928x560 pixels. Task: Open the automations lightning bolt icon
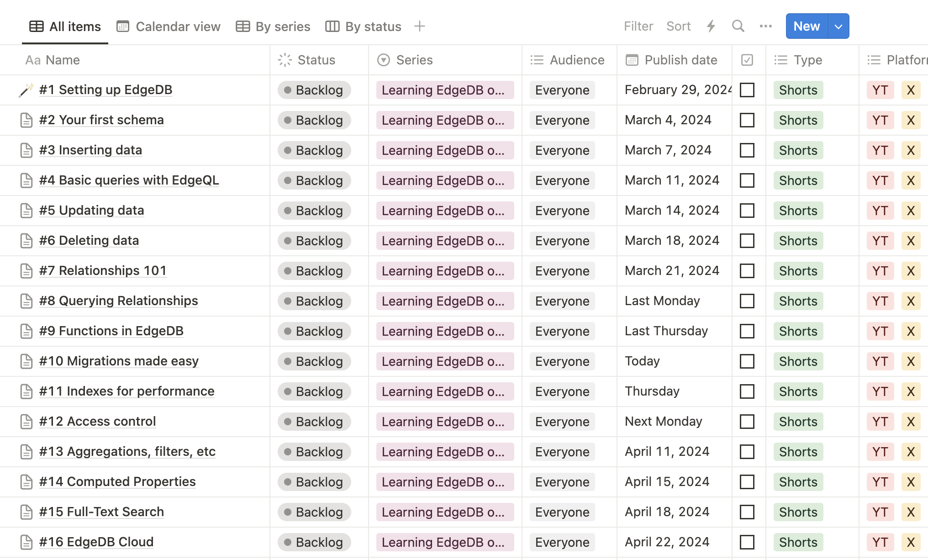(711, 26)
